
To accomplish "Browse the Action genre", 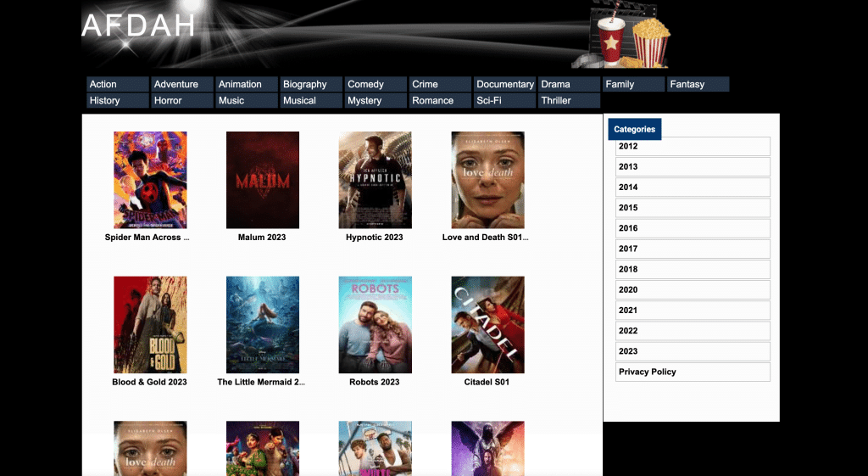I will (117, 84).
